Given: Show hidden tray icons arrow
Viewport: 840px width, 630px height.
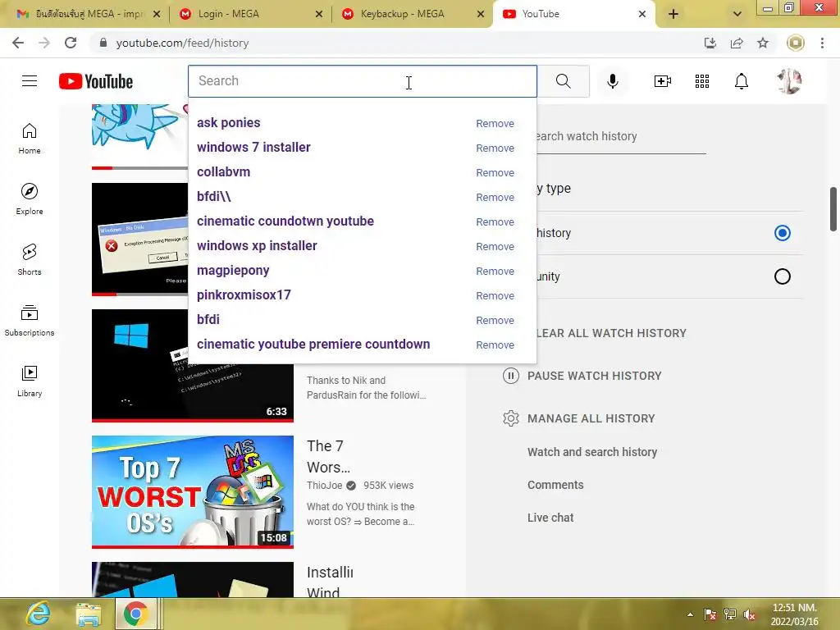Looking at the screenshot, I should 690,615.
